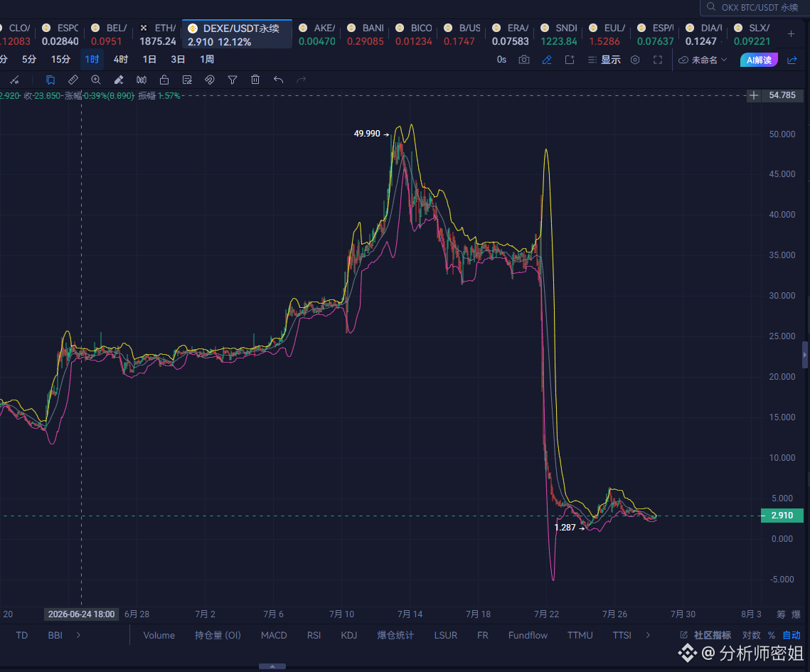Toggle the RSI indicator

click(314, 635)
